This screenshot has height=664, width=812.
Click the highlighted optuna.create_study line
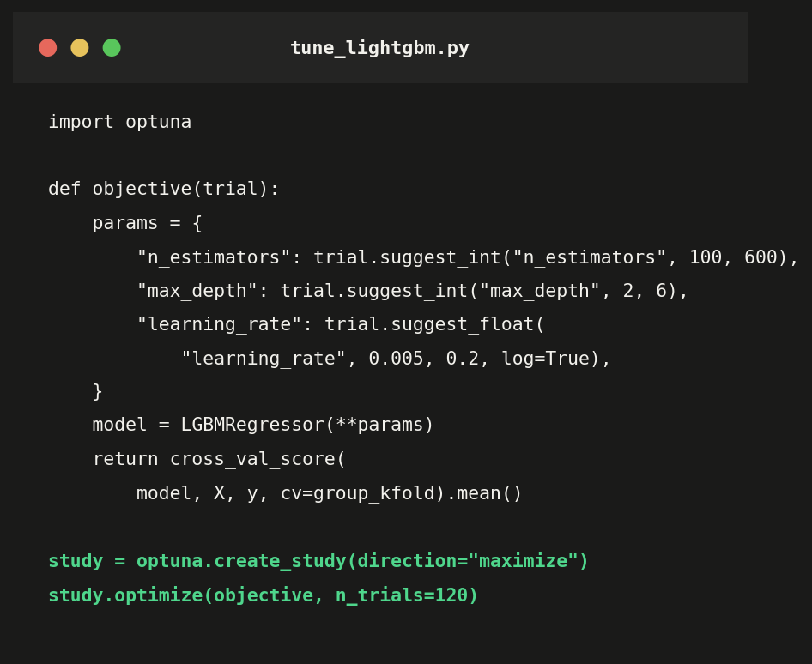tap(318, 561)
